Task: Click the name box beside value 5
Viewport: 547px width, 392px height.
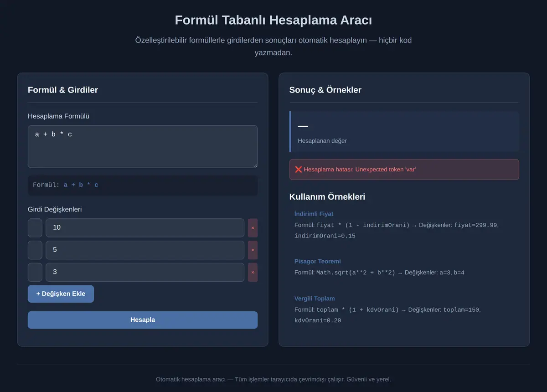Action: click(35, 250)
